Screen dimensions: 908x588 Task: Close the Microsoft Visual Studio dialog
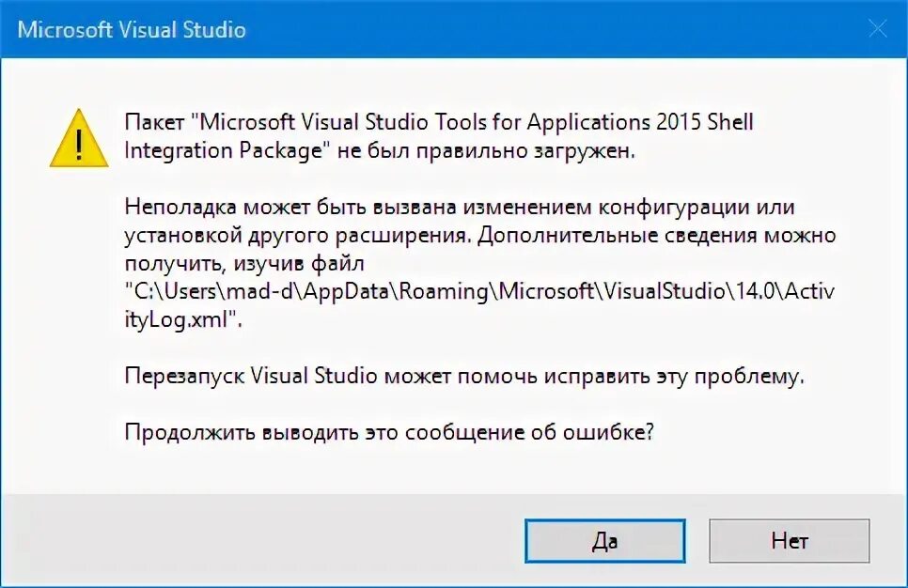878,28
